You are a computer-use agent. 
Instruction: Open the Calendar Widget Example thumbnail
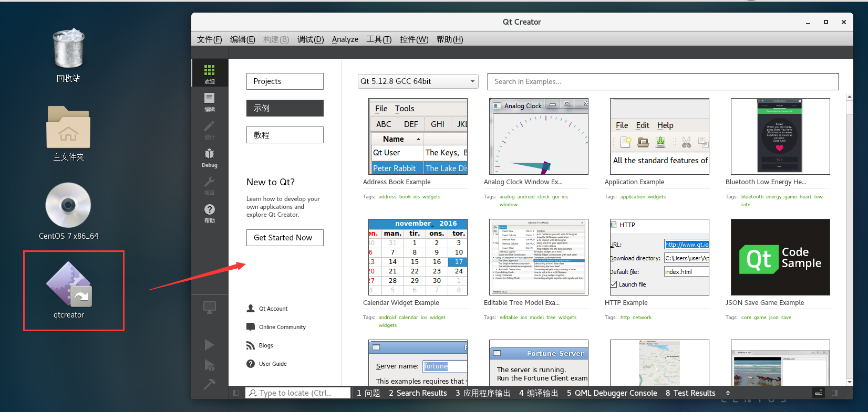[x=418, y=257]
